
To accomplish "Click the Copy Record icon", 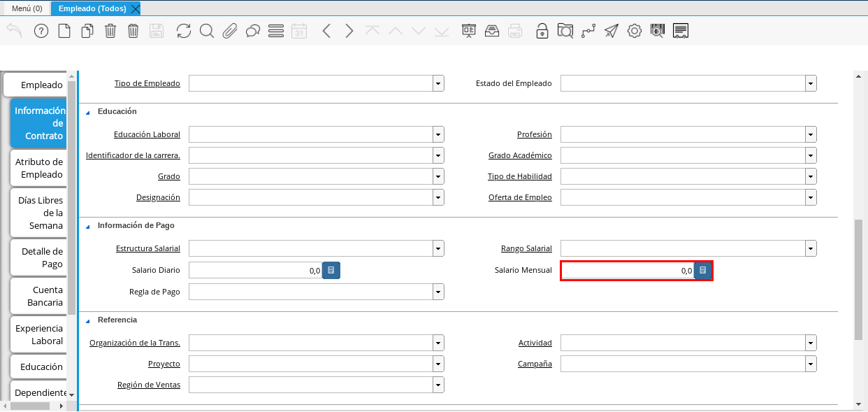I will pos(87,31).
